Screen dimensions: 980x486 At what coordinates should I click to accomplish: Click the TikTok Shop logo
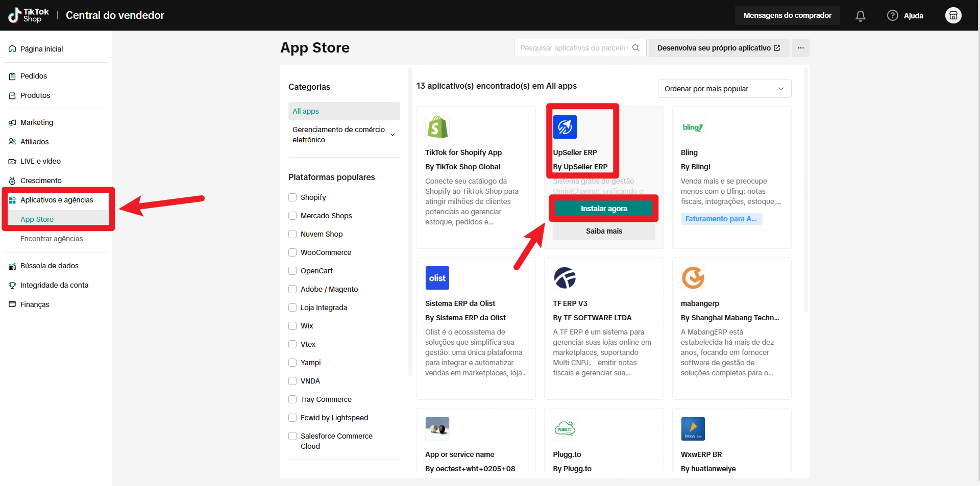click(29, 15)
